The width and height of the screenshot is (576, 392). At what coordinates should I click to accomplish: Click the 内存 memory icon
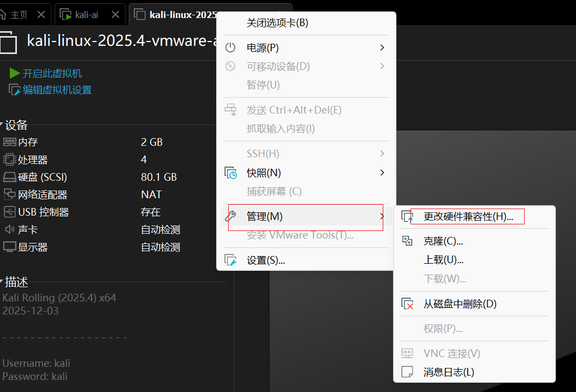click(9, 142)
